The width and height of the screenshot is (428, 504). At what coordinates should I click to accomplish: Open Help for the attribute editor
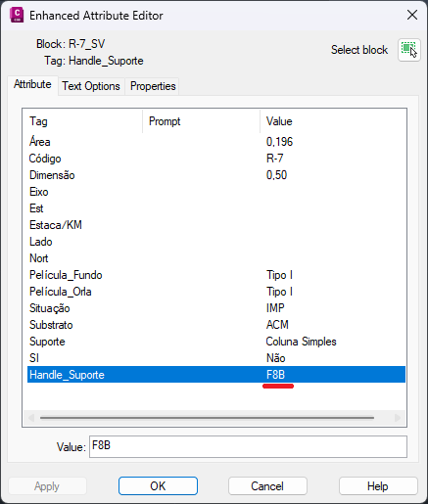point(378,486)
